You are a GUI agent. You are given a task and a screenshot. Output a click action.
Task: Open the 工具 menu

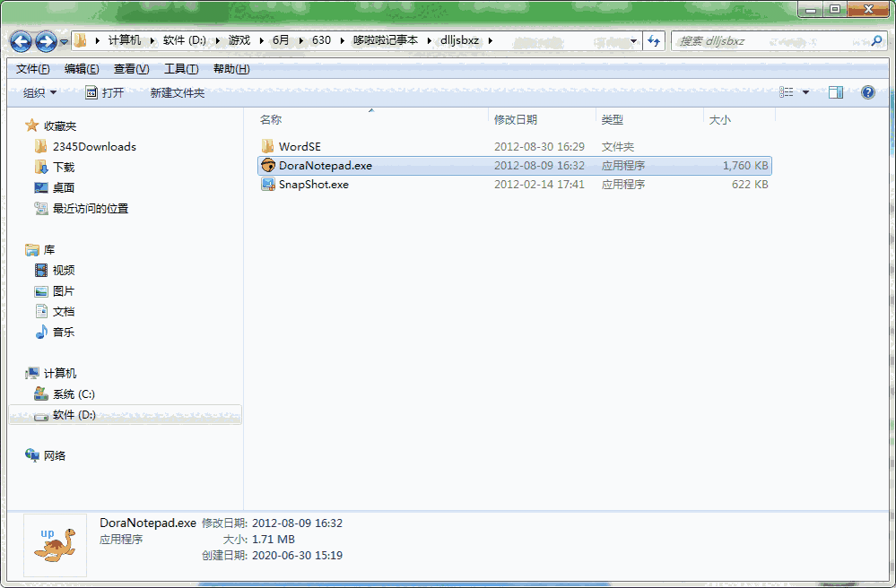[x=179, y=68]
